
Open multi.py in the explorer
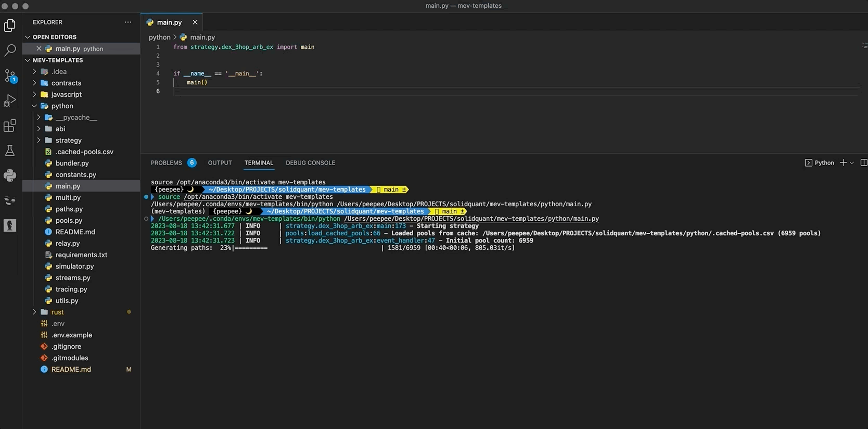(x=81, y=197)
